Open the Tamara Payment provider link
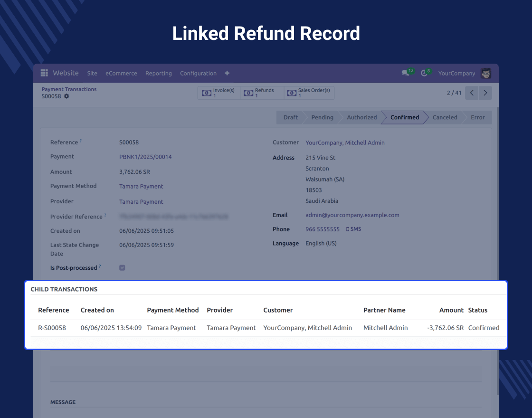Image resolution: width=532 pixels, height=418 pixels. click(x=141, y=201)
